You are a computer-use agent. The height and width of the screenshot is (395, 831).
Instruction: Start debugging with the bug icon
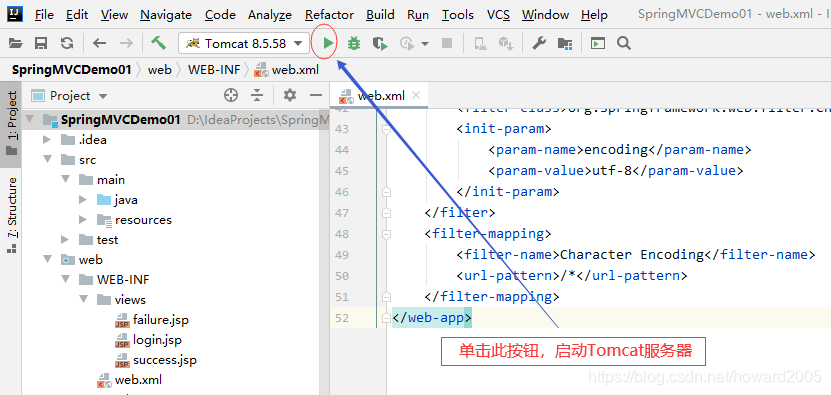(x=353, y=43)
